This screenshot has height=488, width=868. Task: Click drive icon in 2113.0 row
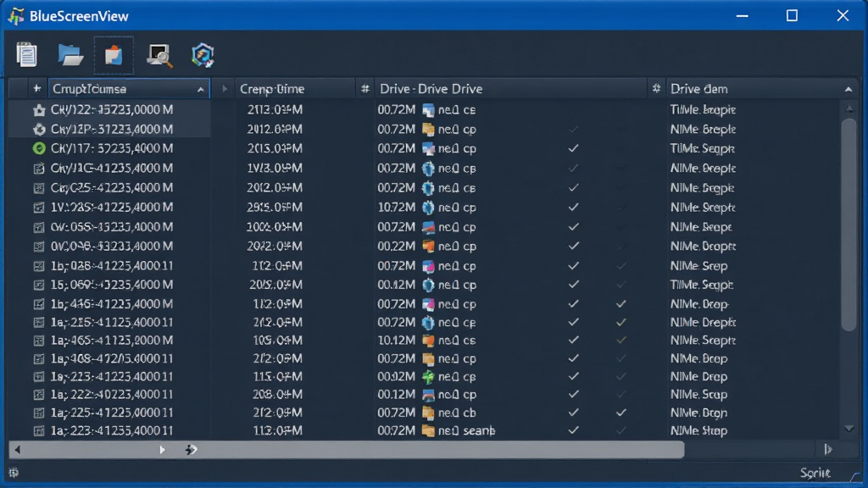428,110
